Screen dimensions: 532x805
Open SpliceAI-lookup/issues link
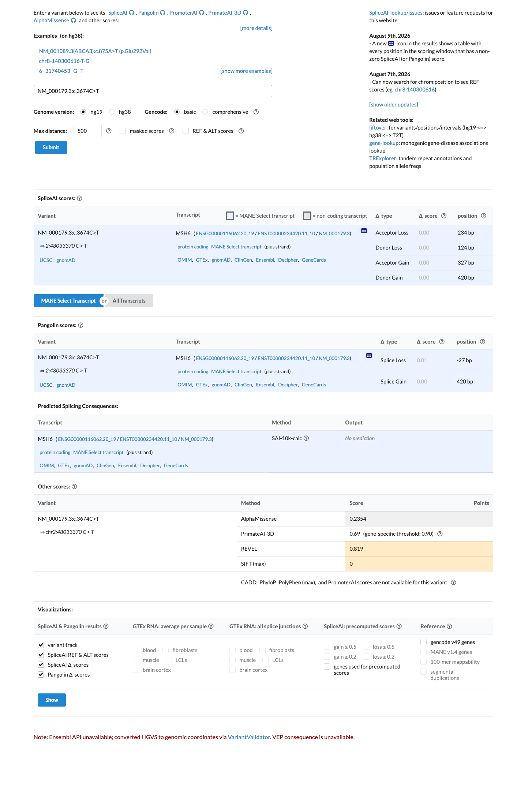(396, 13)
